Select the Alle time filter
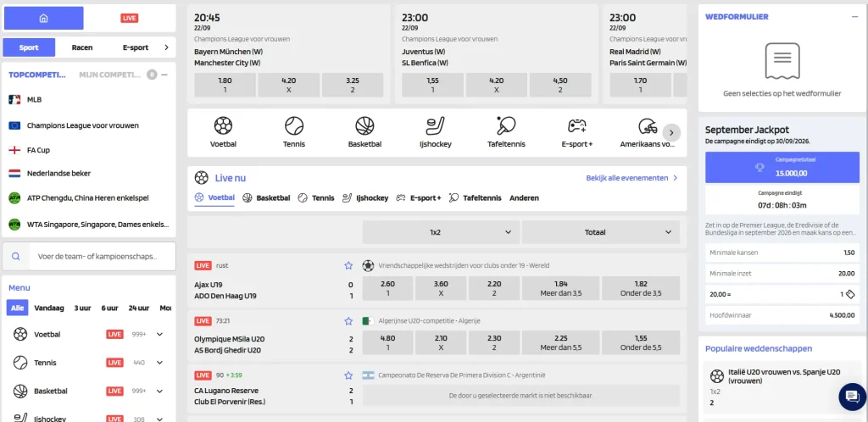This screenshot has width=868, height=422. [x=17, y=308]
